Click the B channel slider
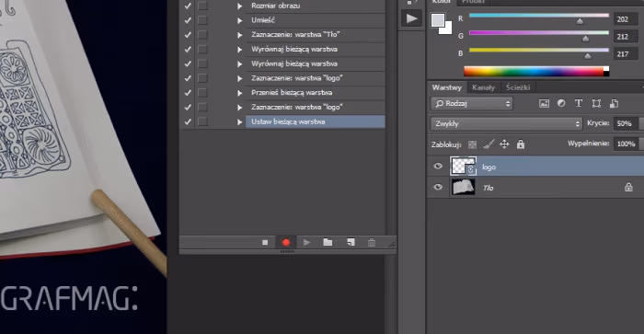 pyautogui.click(x=539, y=50)
